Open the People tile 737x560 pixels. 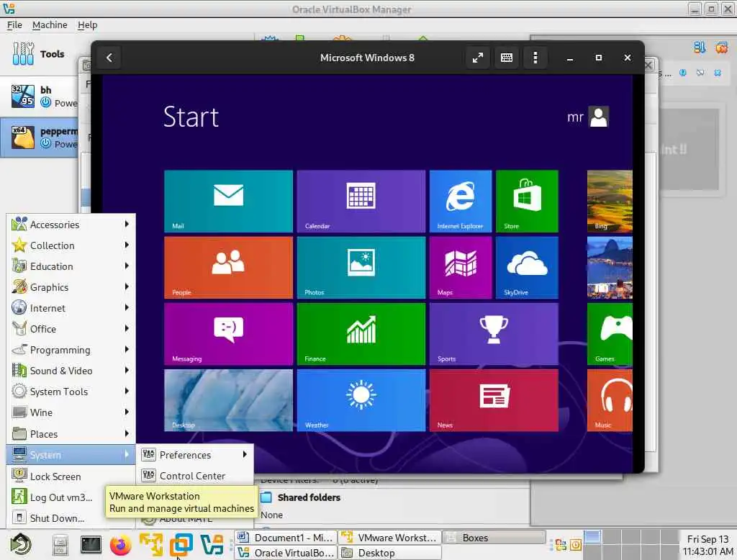228,268
